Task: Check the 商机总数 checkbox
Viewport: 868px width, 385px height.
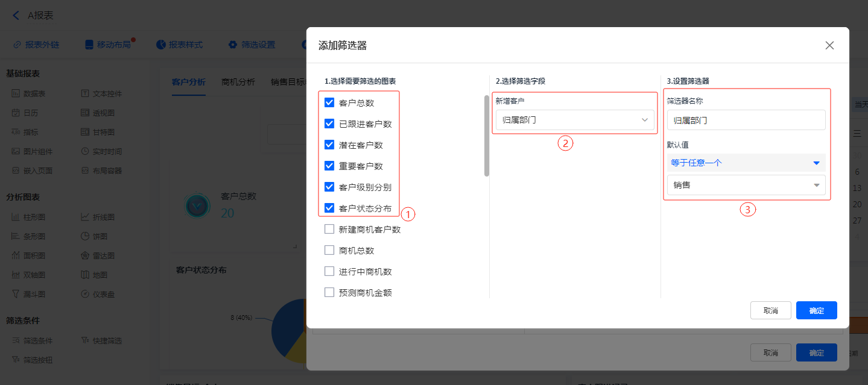Action: [x=329, y=250]
